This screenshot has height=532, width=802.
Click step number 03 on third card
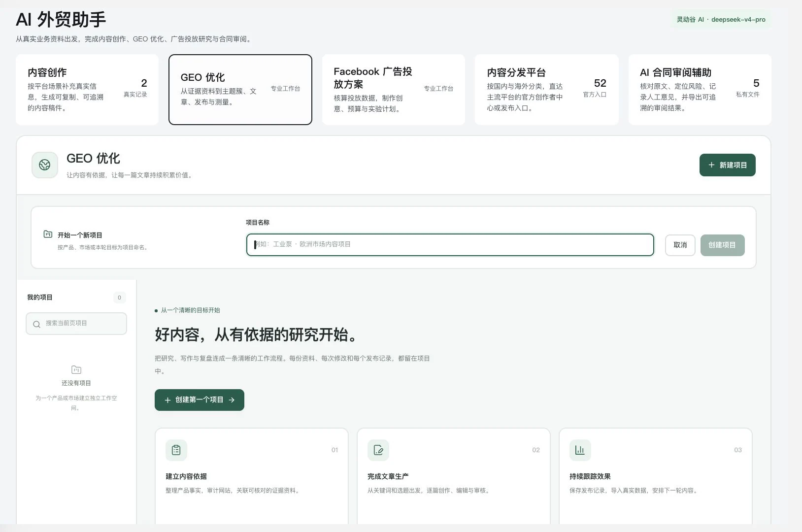pyautogui.click(x=738, y=450)
